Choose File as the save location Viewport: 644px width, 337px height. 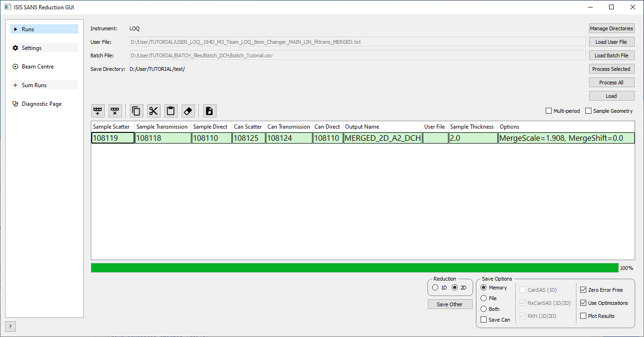tap(484, 298)
